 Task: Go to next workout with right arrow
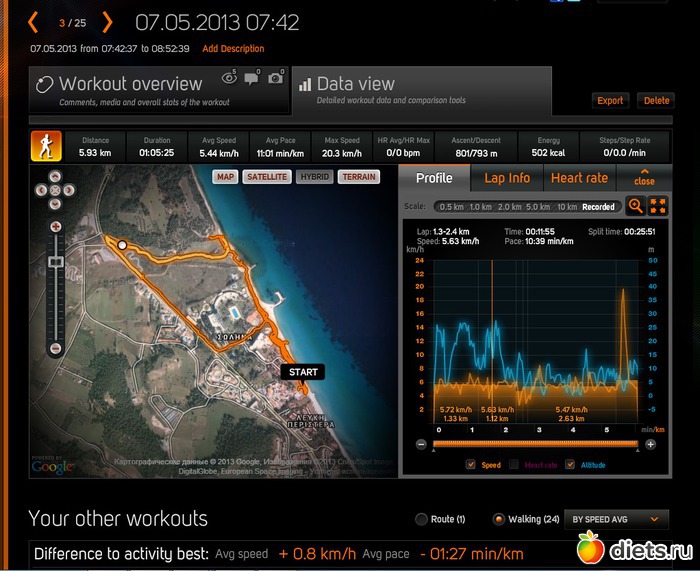click(x=106, y=22)
